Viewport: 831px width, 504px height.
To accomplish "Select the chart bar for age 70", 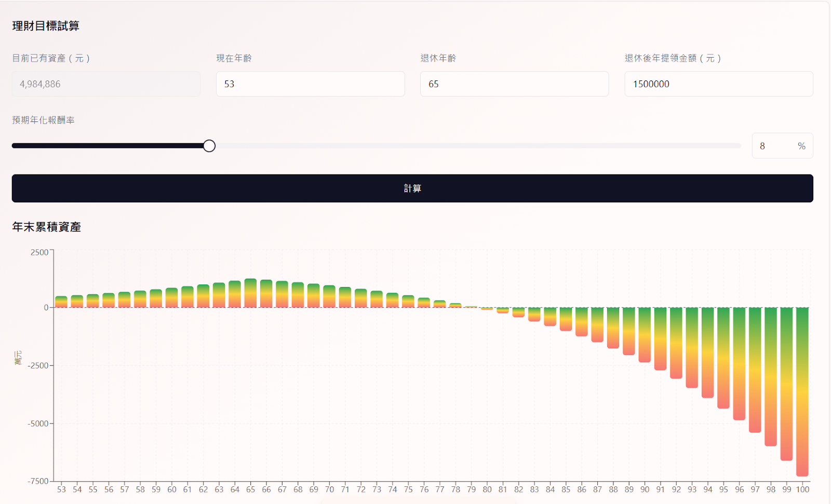I will tap(329, 296).
